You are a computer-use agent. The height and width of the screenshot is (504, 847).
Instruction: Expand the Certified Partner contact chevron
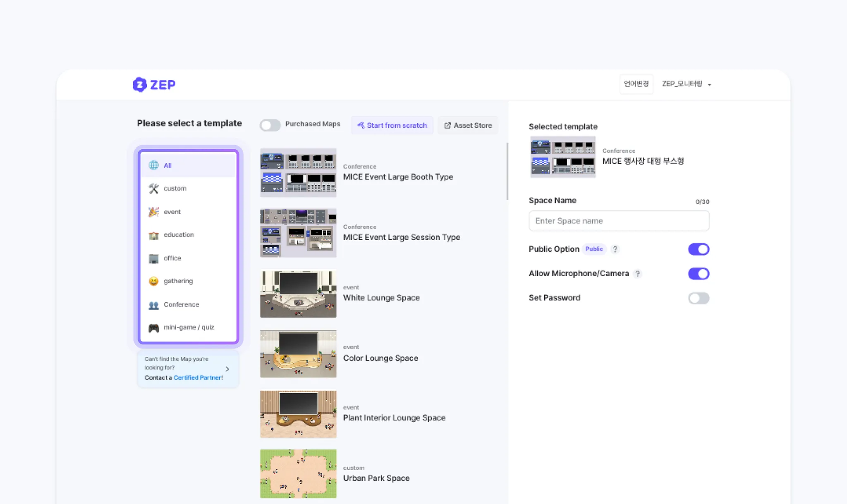(x=227, y=369)
